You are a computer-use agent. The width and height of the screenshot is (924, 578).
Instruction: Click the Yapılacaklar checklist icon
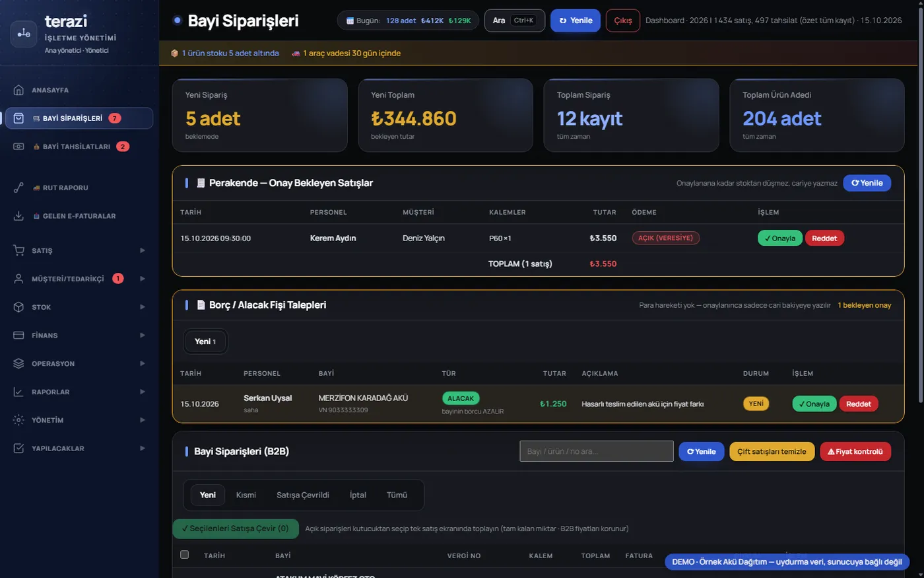(18, 449)
